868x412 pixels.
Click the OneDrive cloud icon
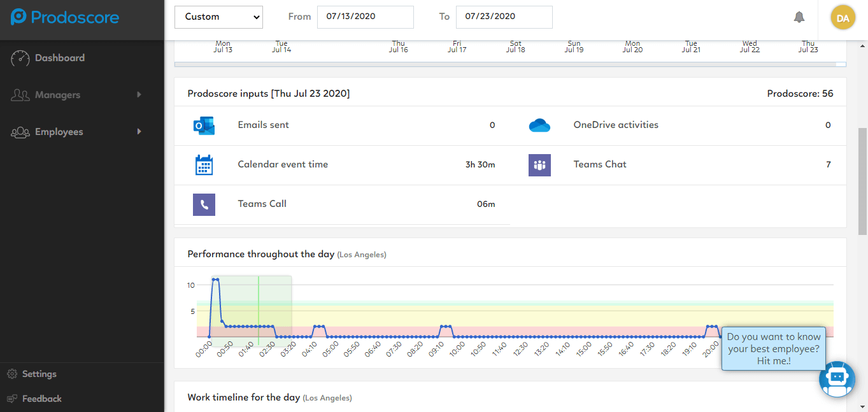point(539,125)
